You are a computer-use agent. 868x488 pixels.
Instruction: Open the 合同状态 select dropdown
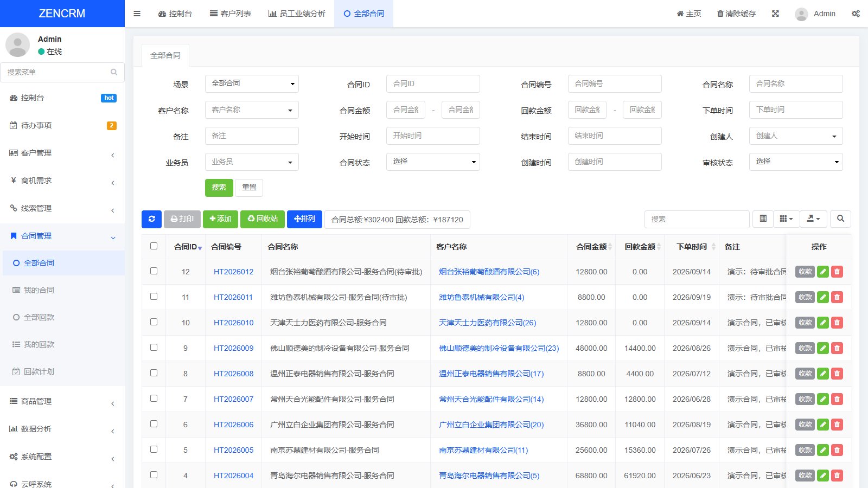click(x=433, y=162)
